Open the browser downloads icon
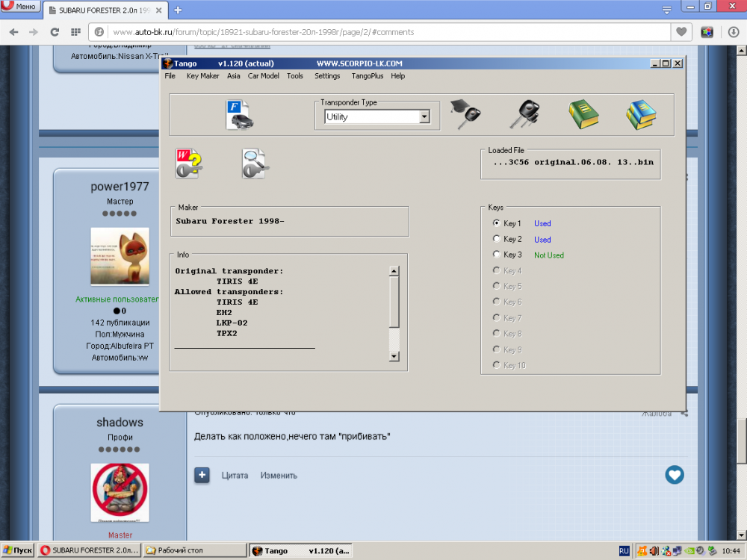Viewport: 747px width, 560px height. tap(734, 32)
